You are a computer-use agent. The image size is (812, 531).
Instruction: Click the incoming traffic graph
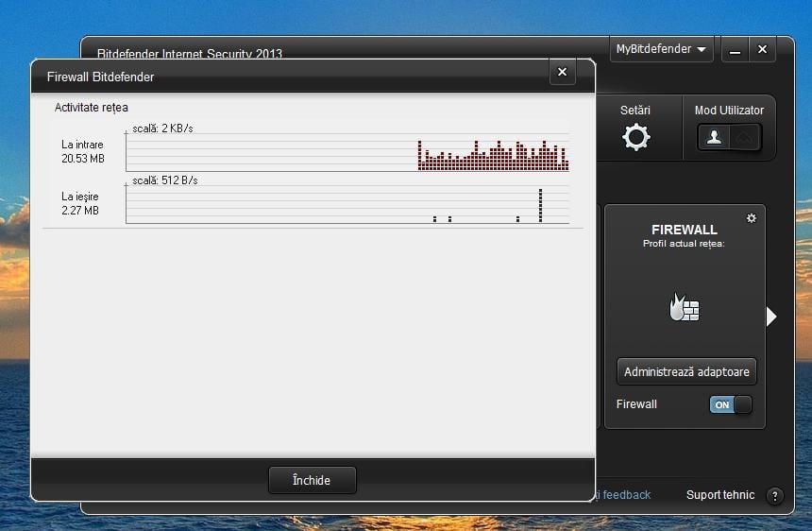point(347,151)
